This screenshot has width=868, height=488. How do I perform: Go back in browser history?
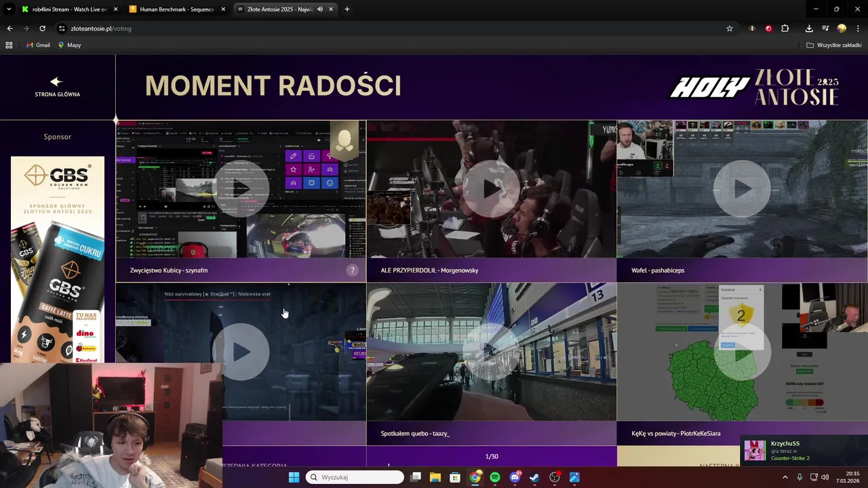click(9, 28)
